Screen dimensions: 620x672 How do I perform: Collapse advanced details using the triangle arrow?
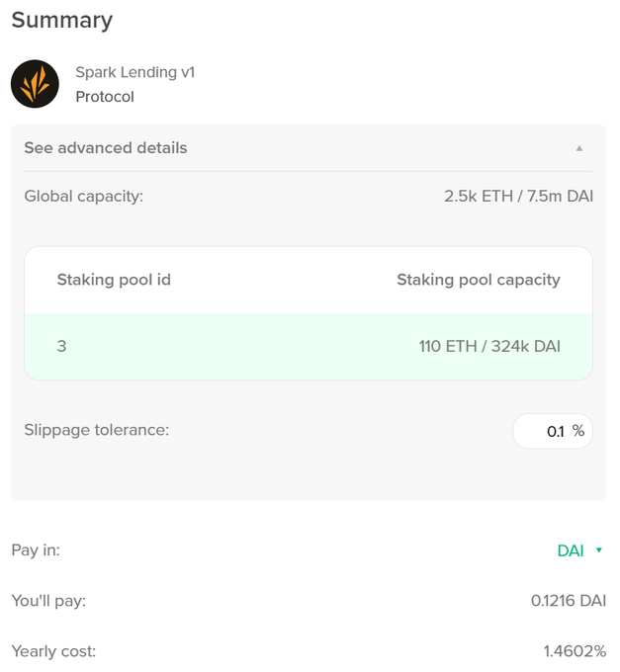[579, 148]
